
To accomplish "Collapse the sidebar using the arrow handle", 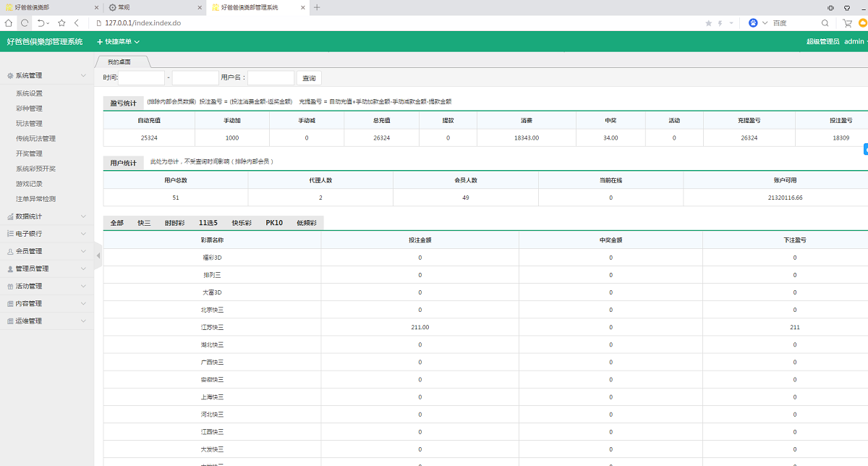I will (98, 255).
